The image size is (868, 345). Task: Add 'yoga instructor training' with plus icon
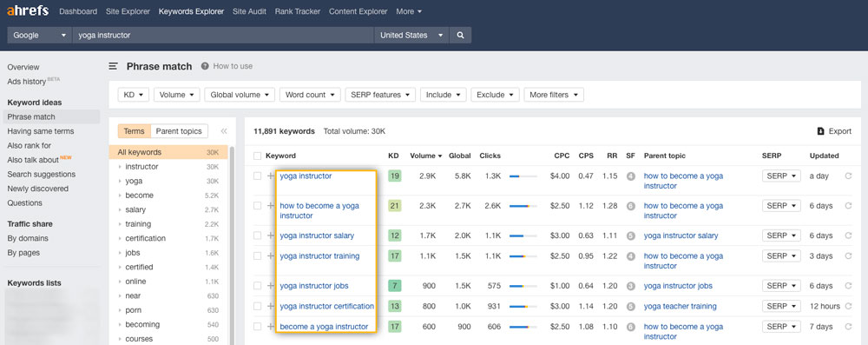click(x=270, y=255)
